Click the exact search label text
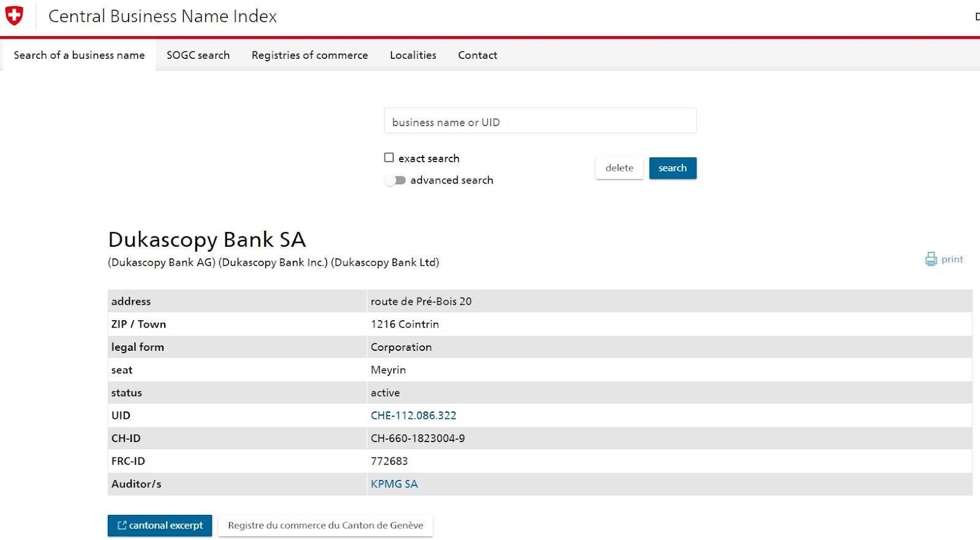The width and height of the screenshot is (980, 540). coord(429,158)
